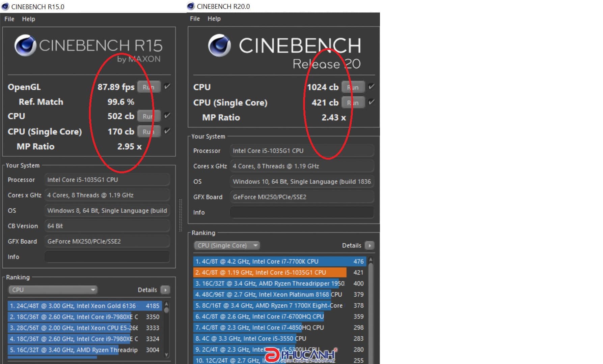Click the R15 CB Version field
This screenshot has height=364, width=603.
(107, 226)
